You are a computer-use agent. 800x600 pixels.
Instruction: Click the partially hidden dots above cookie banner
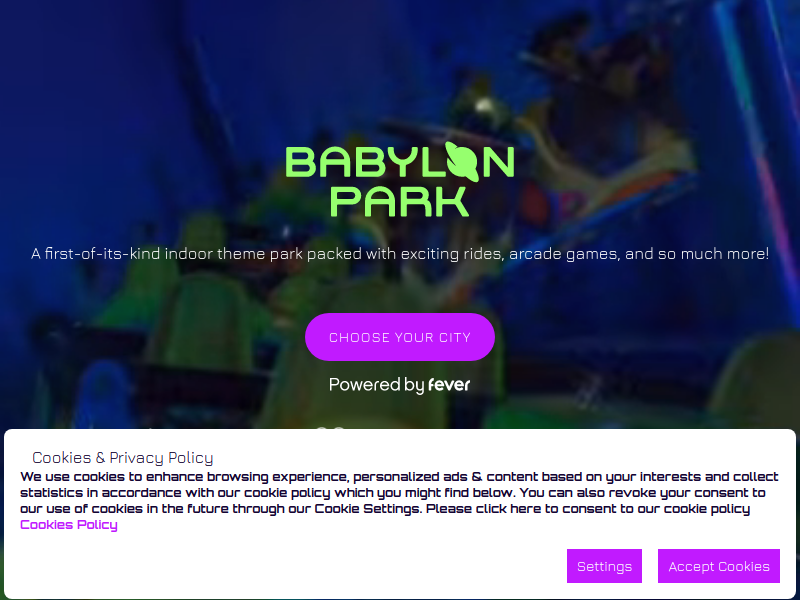click(x=330, y=430)
